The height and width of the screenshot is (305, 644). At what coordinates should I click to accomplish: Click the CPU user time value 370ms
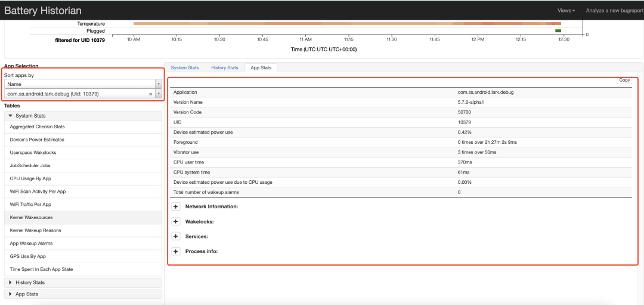pyautogui.click(x=464, y=162)
